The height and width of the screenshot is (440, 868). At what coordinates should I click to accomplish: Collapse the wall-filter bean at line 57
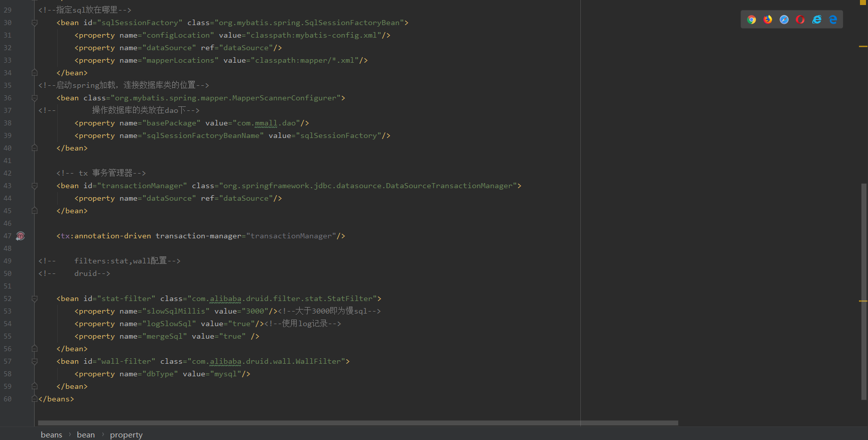pos(35,361)
